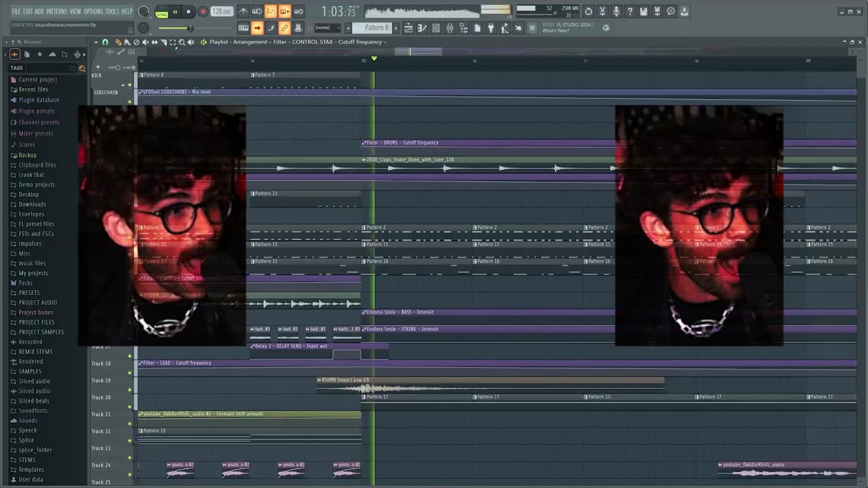Click the TAGS button in browser
This screenshot has height=488, width=868.
16,68
